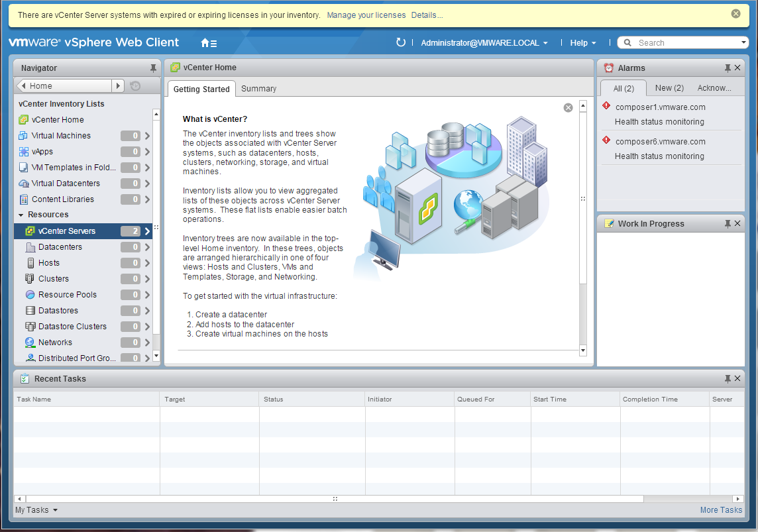Open the More Tasks link

click(721, 510)
